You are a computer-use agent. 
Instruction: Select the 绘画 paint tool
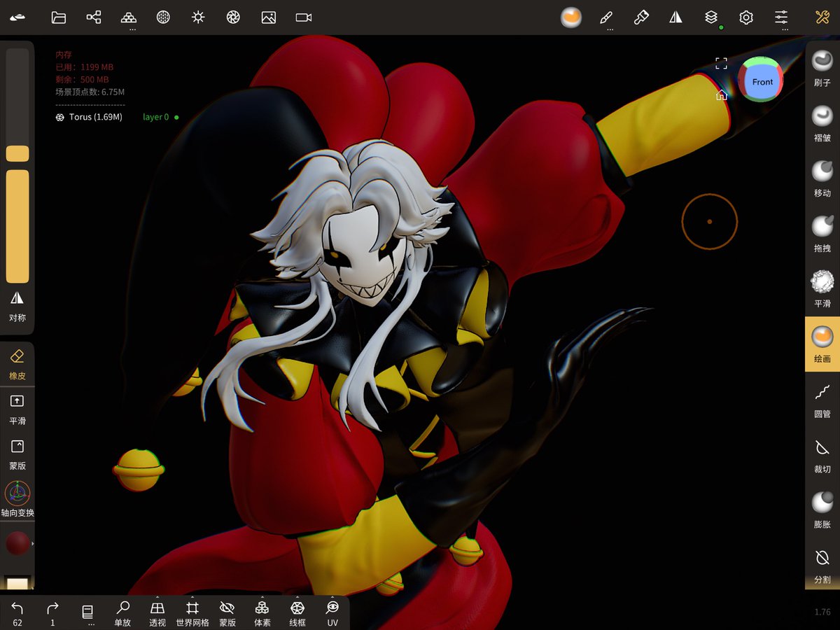coord(822,344)
